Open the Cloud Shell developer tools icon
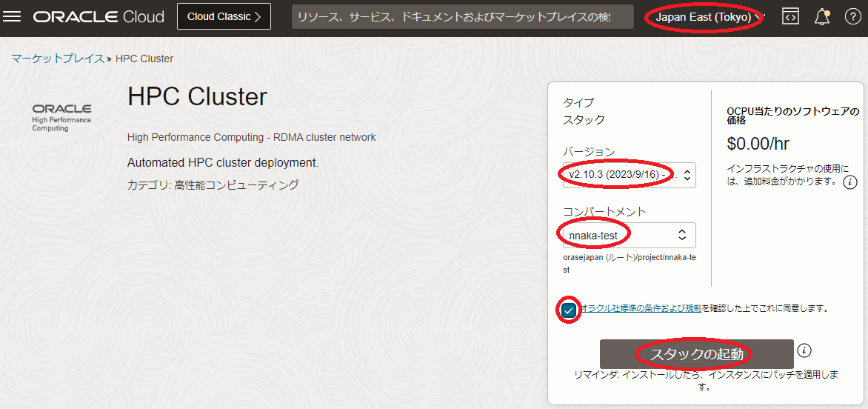This screenshot has height=409, width=868. tap(790, 17)
